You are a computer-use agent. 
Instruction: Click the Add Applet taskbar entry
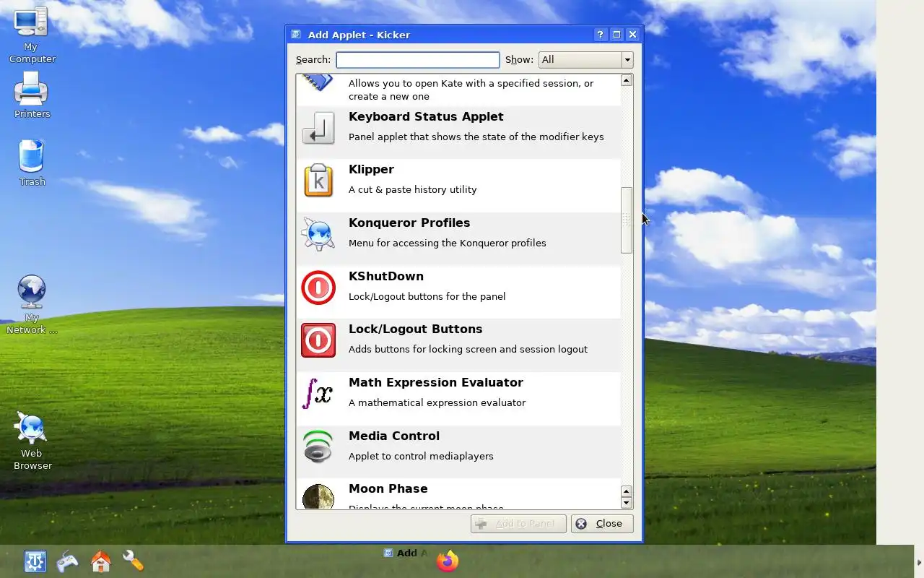pos(406,553)
